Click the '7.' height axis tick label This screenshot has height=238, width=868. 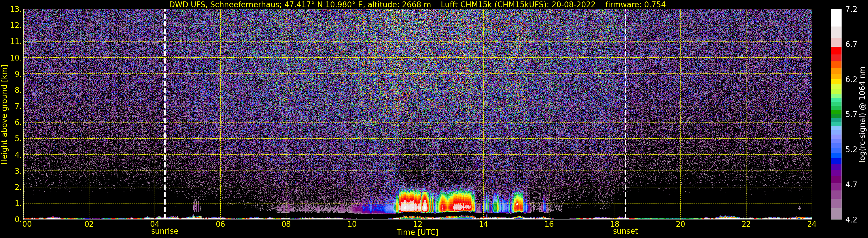[18, 107]
